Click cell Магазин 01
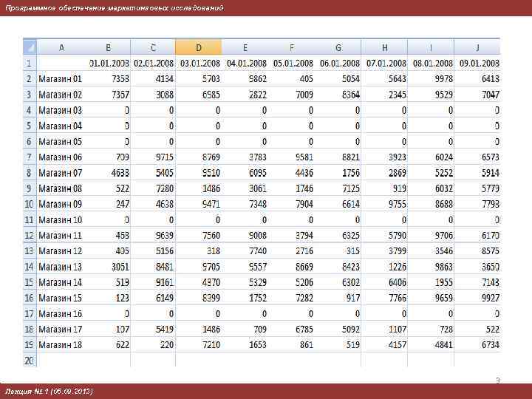Screen dimensions: 532x399 61,79
